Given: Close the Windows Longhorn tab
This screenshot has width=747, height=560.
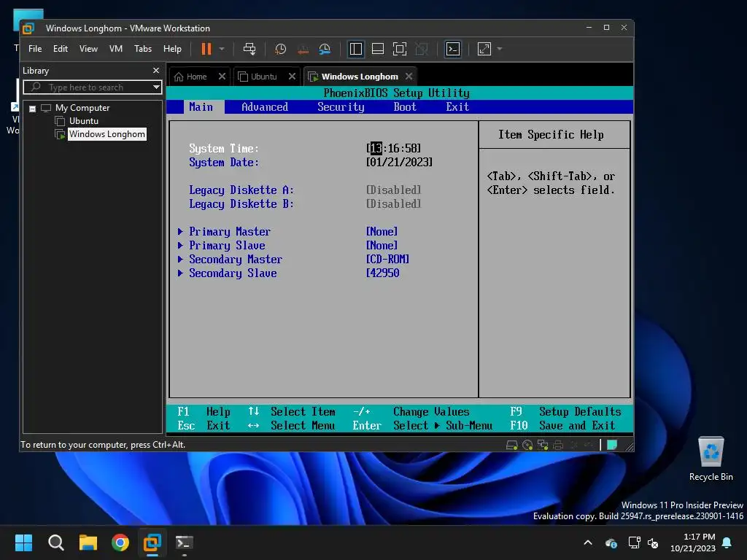Looking at the screenshot, I should click(x=409, y=76).
